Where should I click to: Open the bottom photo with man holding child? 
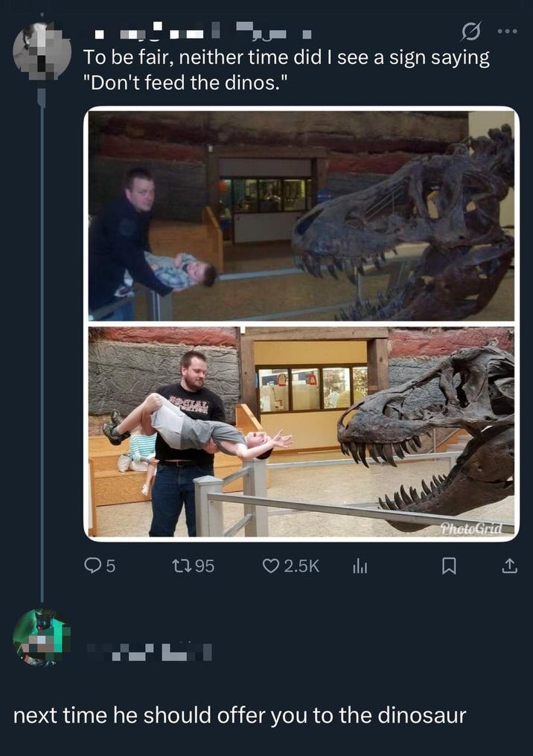pyautogui.click(x=301, y=432)
